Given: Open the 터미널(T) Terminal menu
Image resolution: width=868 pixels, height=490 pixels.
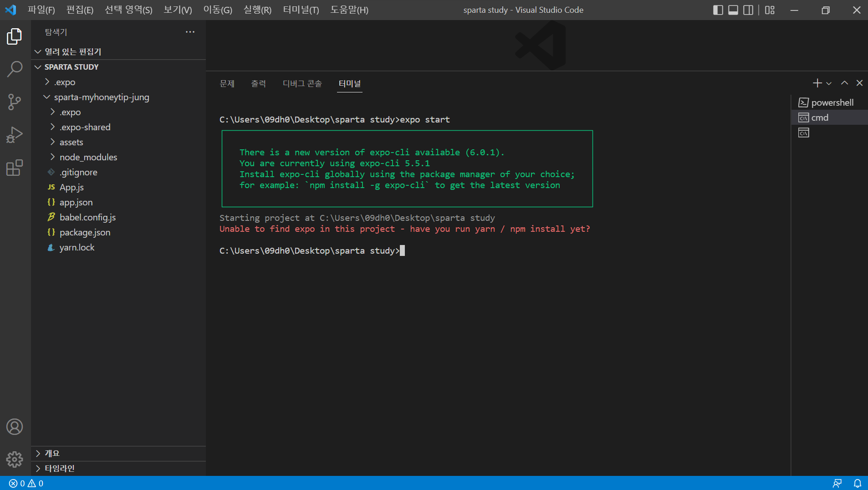Looking at the screenshot, I should coord(301,10).
